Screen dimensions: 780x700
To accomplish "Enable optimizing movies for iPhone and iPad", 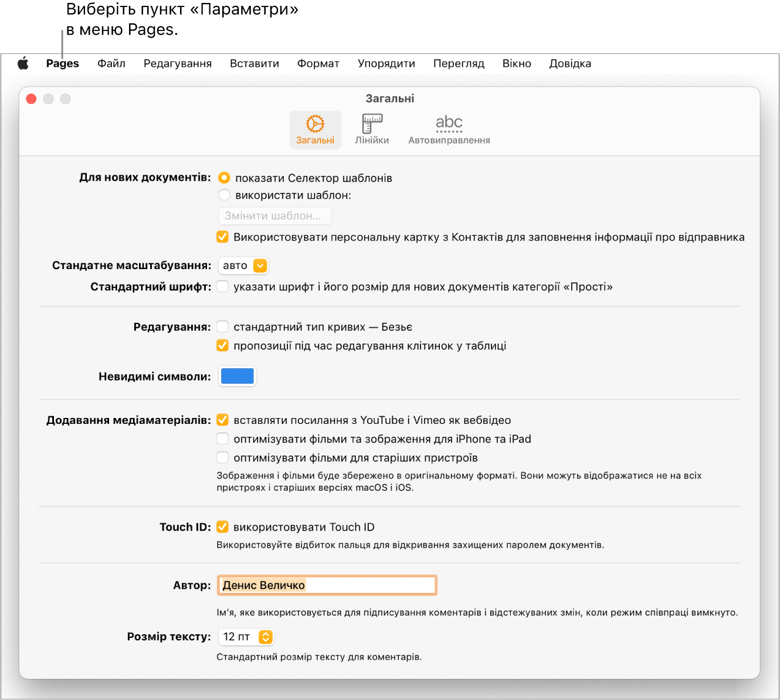I will click(223, 439).
